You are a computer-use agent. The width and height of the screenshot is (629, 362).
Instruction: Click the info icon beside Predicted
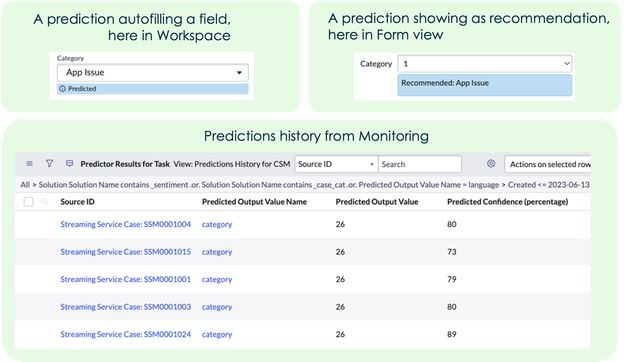[x=62, y=89]
